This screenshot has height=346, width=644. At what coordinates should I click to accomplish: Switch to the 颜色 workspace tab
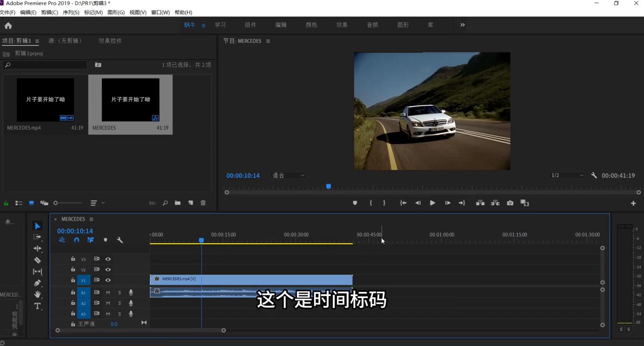coord(311,25)
